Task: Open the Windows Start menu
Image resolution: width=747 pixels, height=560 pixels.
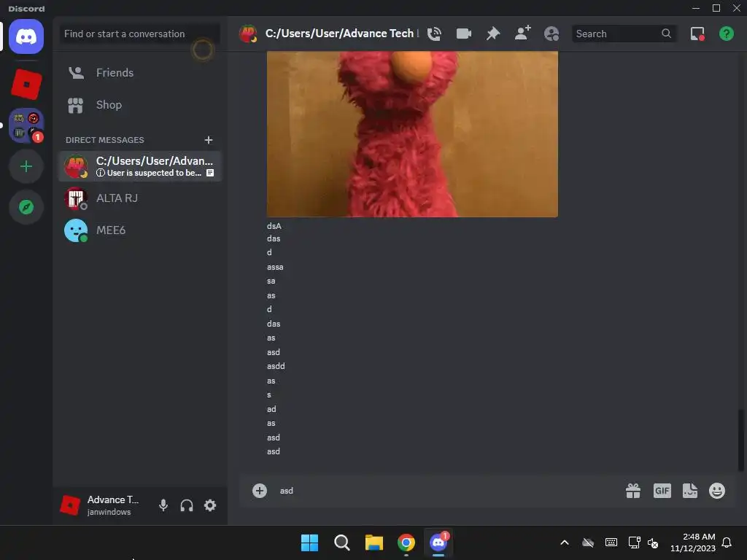Action: coord(309,542)
